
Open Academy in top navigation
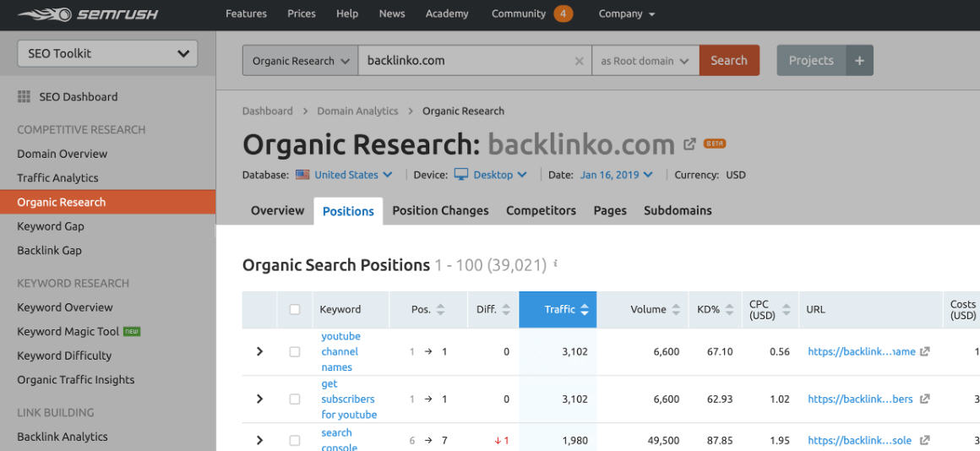[448, 14]
